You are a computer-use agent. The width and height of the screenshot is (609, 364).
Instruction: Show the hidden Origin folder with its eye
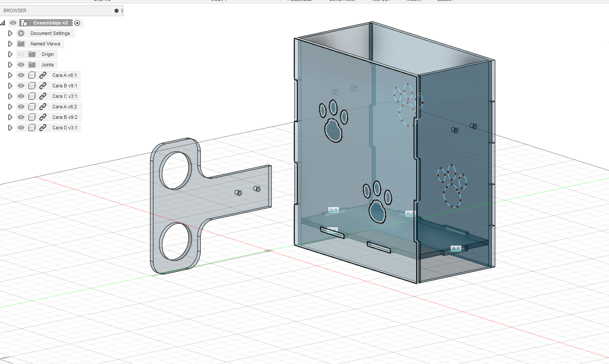[x=21, y=54]
